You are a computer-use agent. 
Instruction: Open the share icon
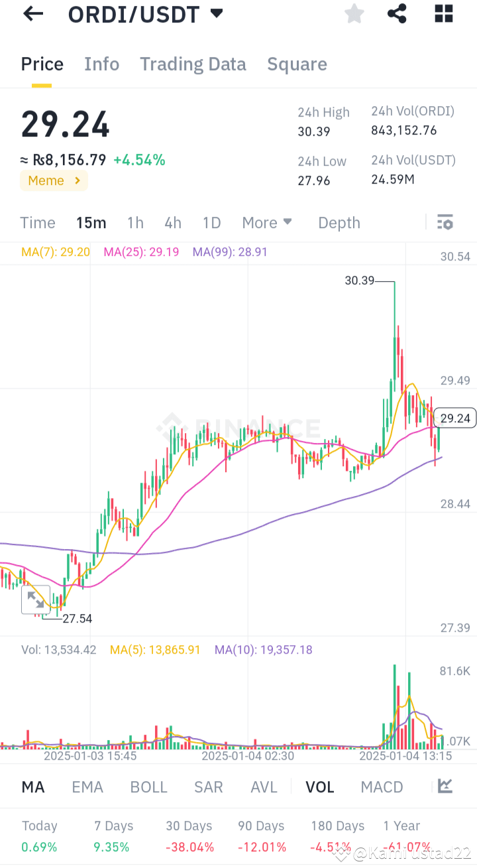[x=397, y=14]
